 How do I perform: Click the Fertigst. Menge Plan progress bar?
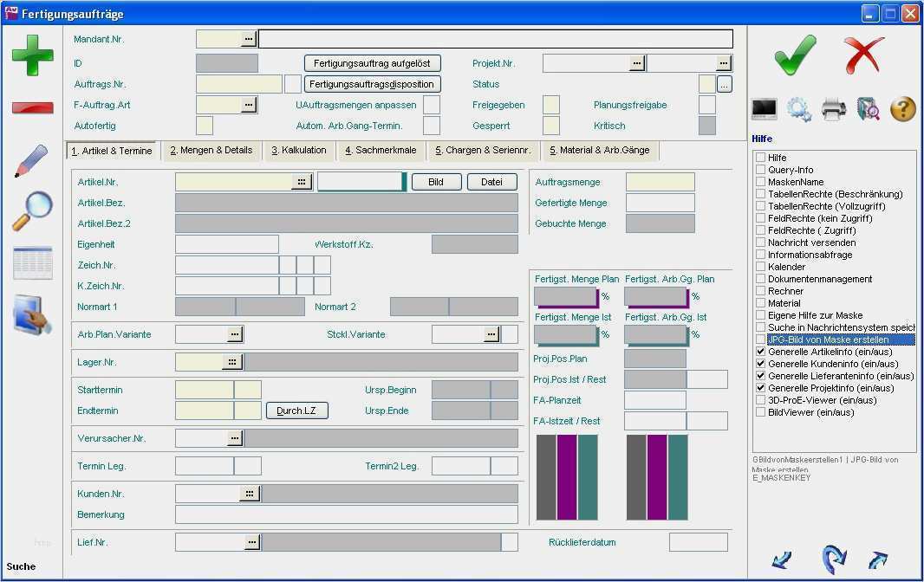tap(566, 297)
